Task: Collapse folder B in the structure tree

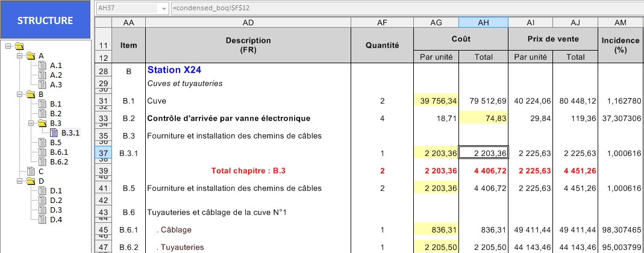Action: coord(19,94)
